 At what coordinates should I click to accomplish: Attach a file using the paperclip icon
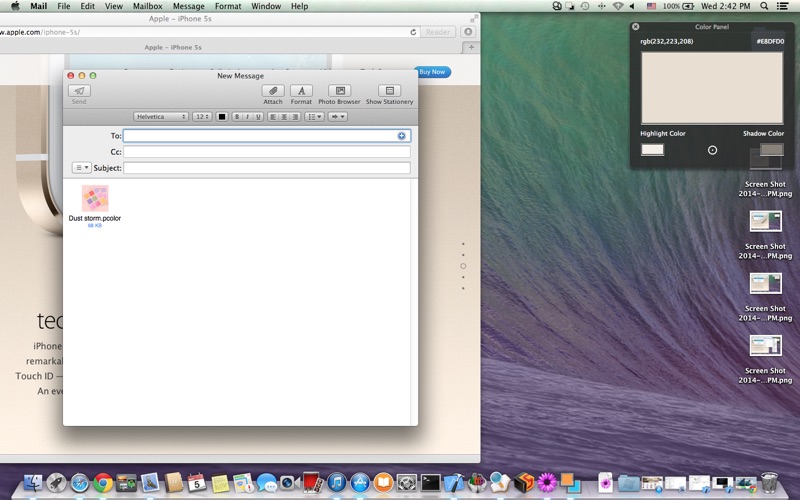(x=273, y=91)
